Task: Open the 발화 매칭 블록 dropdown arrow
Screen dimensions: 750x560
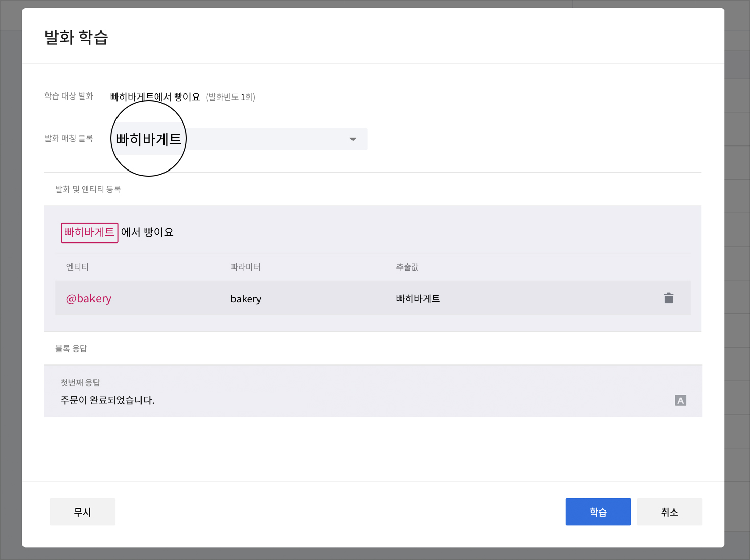Action: [x=353, y=139]
